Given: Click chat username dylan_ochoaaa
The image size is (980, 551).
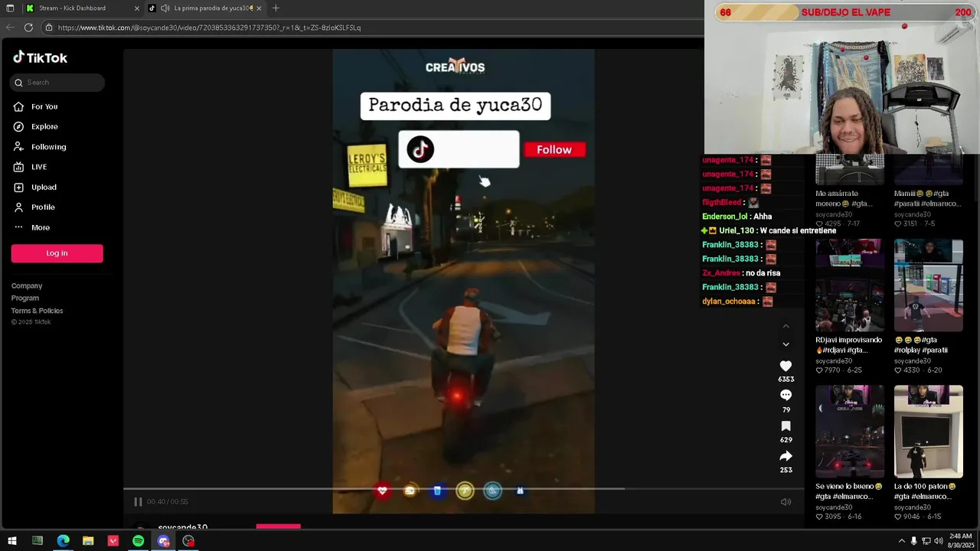Looking at the screenshot, I should [x=729, y=302].
